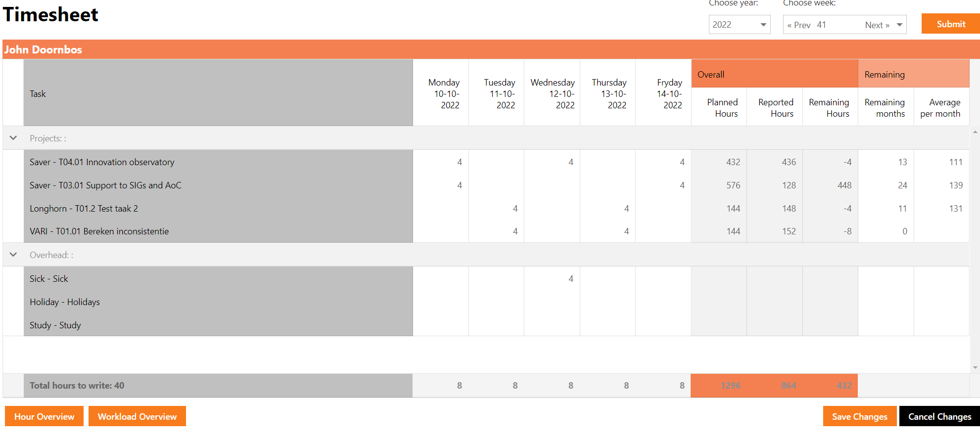Click the 'Overhead: :' group label
980x442 pixels.
(x=51, y=255)
